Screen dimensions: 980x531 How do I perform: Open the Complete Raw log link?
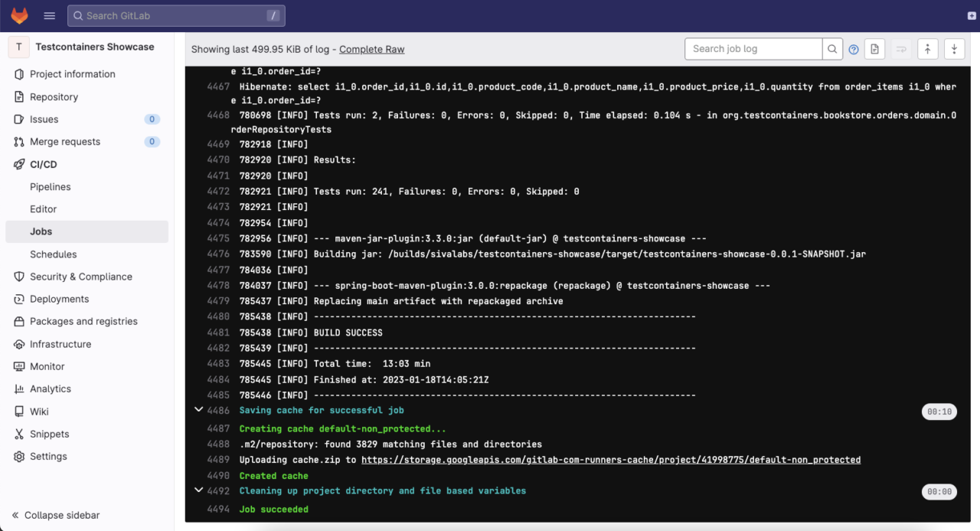(x=371, y=49)
